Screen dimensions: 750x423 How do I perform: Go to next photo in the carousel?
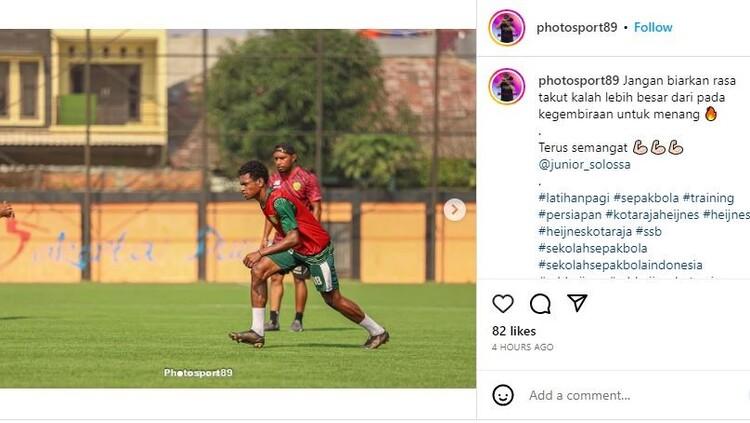tap(455, 210)
